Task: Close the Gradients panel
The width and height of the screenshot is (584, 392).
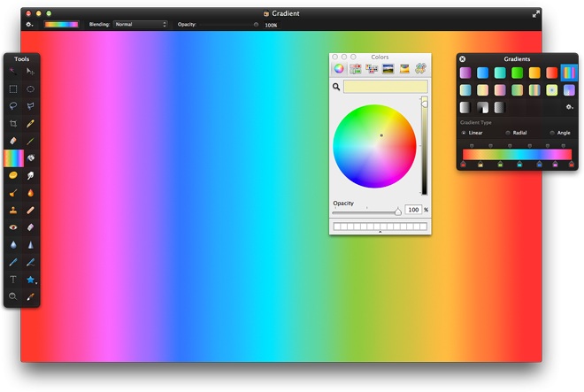Action: click(x=463, y=59)
